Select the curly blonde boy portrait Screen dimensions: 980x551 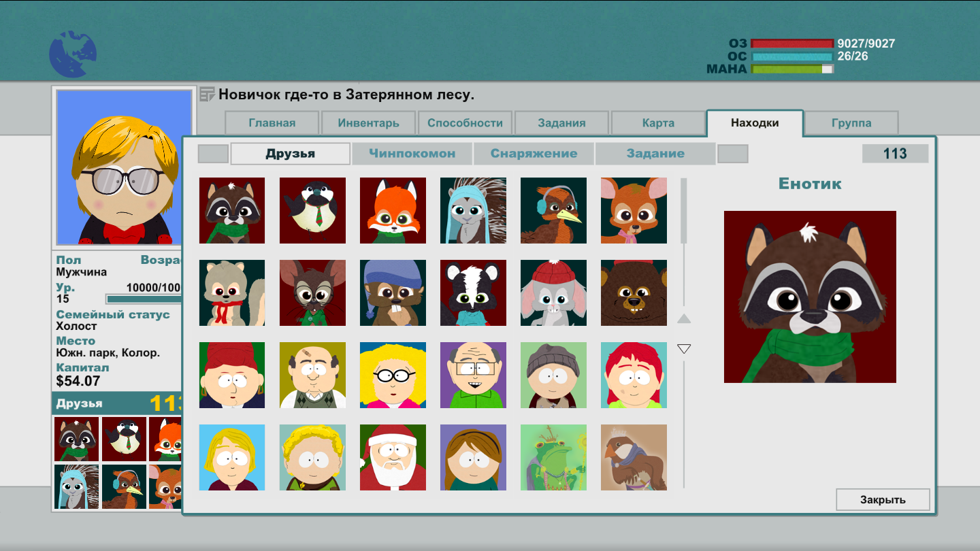312,458
